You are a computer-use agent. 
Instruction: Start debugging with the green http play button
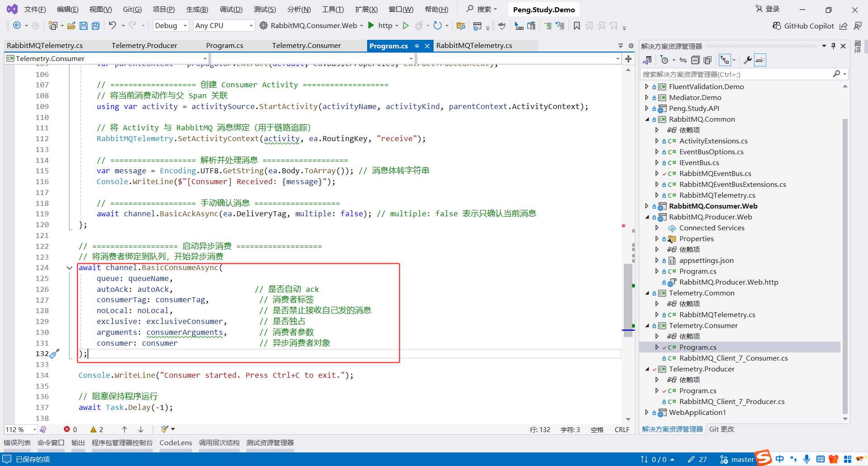(371, 25)
